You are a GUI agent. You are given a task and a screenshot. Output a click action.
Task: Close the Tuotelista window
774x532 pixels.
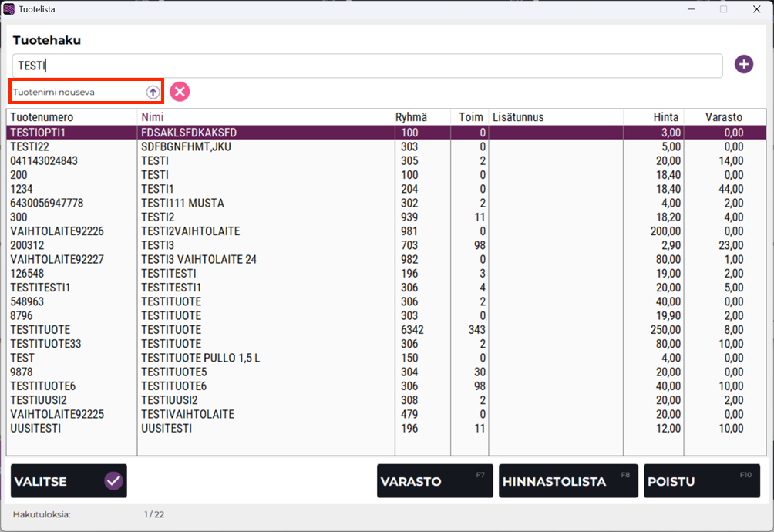(756, 9)
